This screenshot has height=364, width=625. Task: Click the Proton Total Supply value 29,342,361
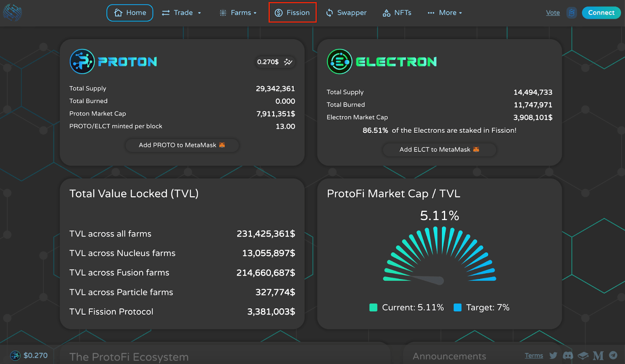pos(275,89)
